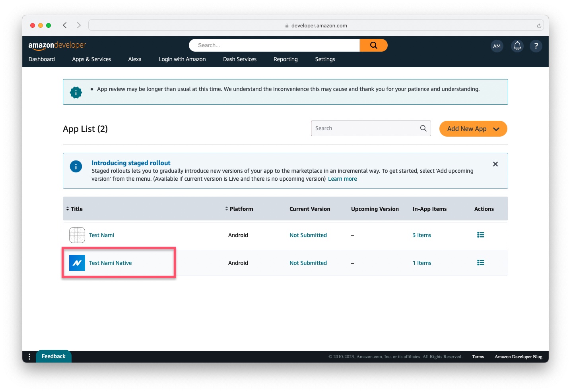Image resolution: width=571 pixels, height=392 pixels.
Task: Open the notifications bell
Action: (517, 46)
